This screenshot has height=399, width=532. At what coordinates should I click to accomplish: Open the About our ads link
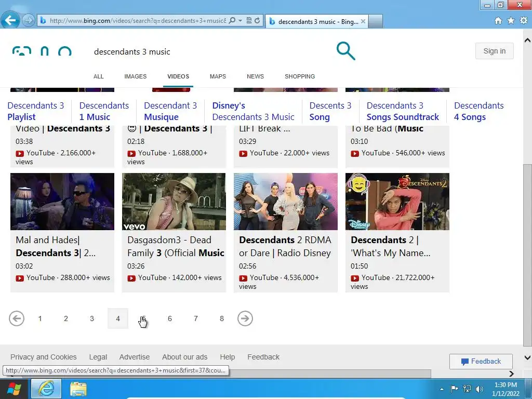[184, 357]
